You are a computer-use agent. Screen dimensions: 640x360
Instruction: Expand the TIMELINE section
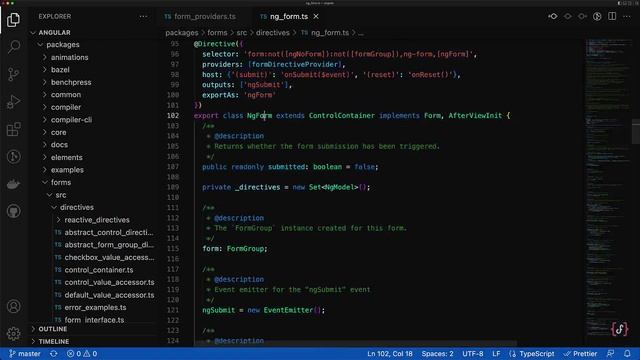[x=53, y=341]
